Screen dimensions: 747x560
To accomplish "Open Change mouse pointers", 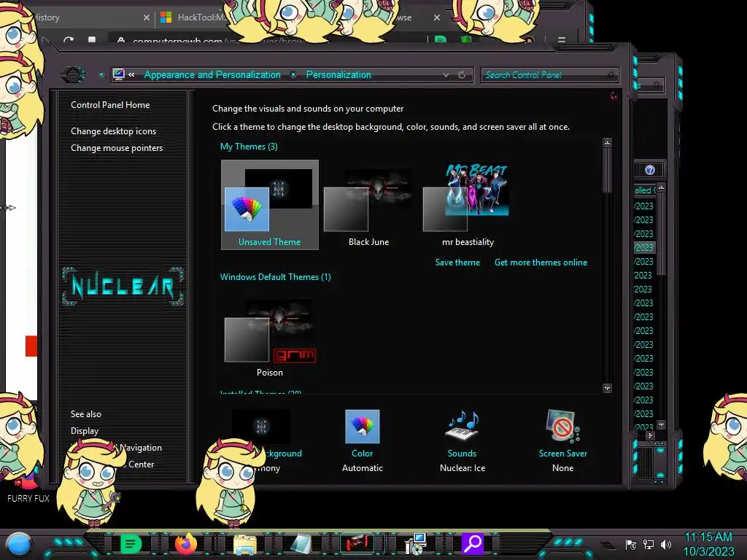I will (117, 147).
